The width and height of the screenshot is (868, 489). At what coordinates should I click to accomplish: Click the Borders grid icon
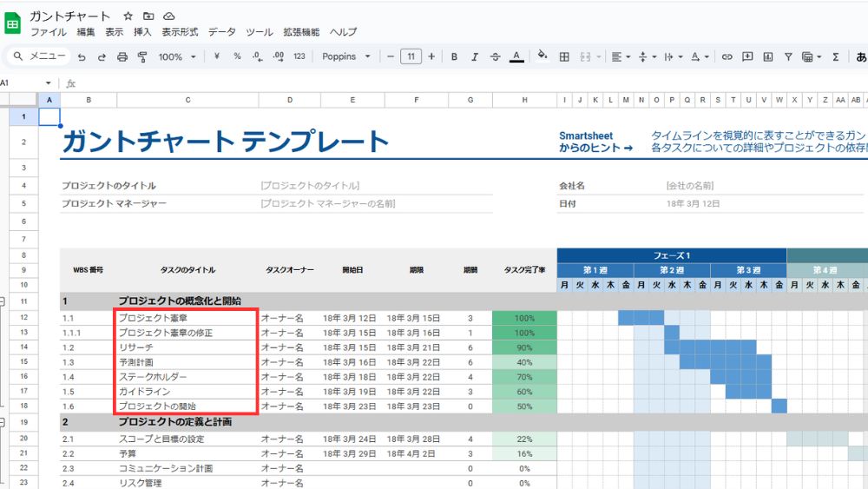click(564, 57)
